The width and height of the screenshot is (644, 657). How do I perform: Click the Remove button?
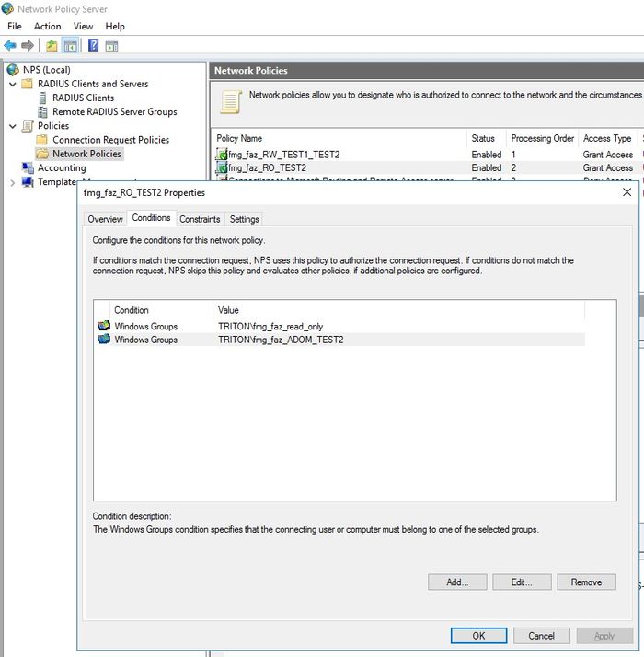tap(586, 582)
